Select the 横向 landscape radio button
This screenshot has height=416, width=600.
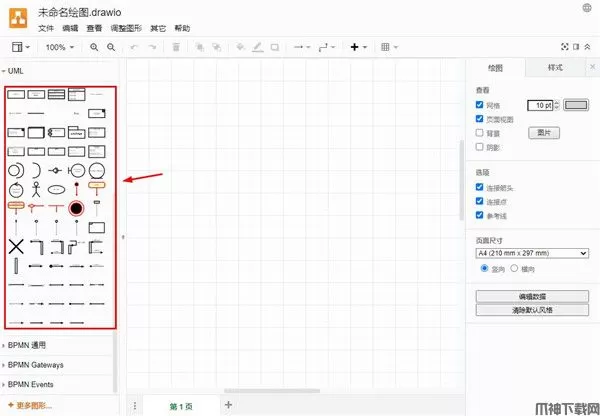tap(514, 268)
